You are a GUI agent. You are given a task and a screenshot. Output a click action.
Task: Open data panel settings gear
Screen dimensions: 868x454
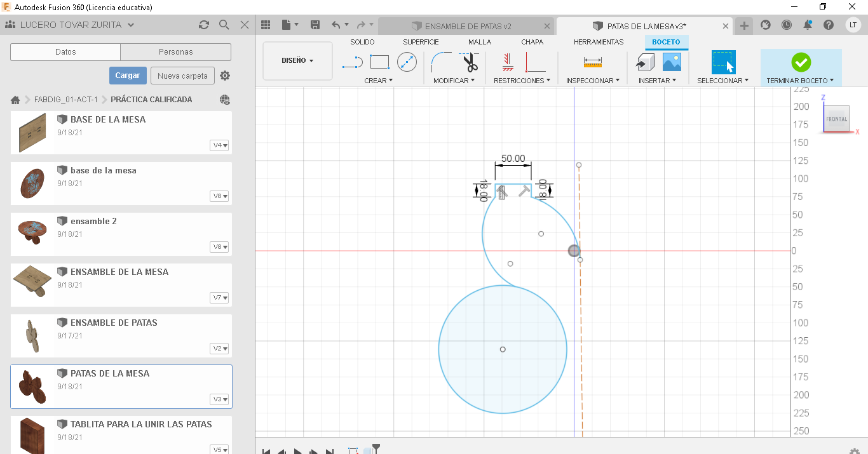point(225,76)
